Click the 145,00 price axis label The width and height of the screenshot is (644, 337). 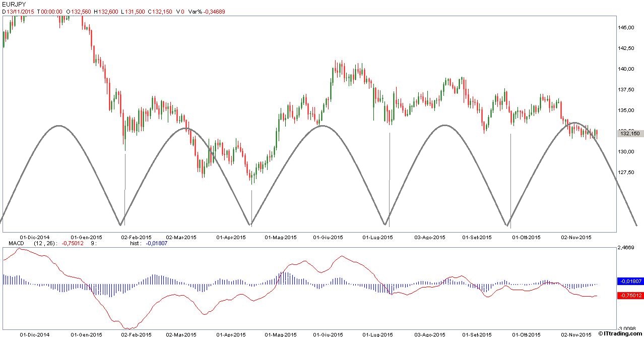(x=627, y=28)
